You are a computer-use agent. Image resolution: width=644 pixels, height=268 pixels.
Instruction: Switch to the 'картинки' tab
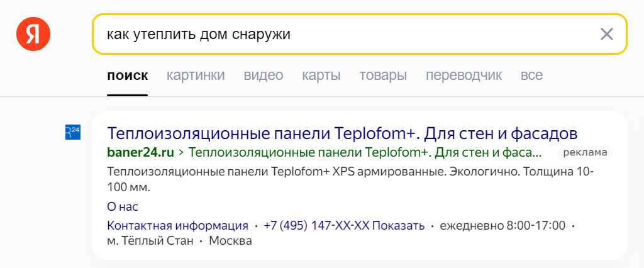196,75
